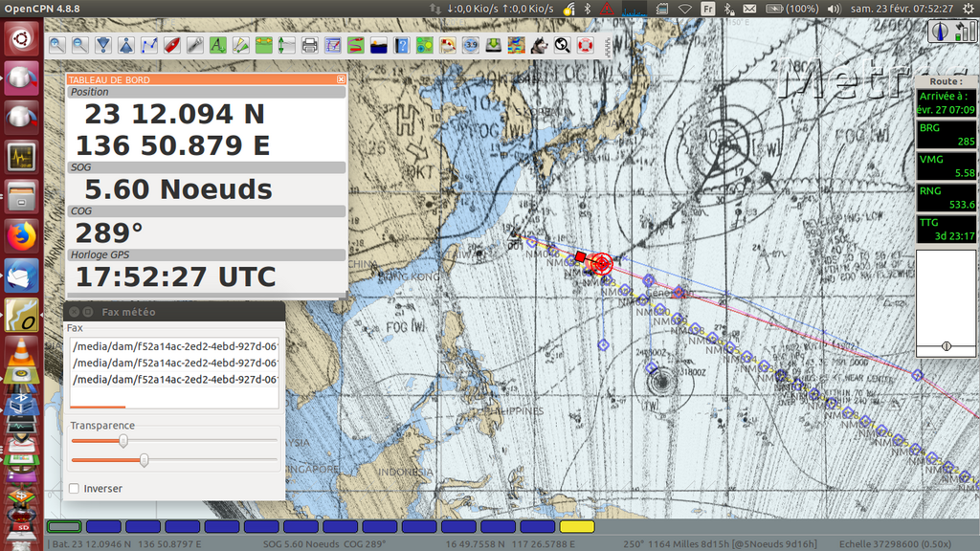980x551 pixels.
Task: Click the zoom out magnifier tool
Action: 80,45
